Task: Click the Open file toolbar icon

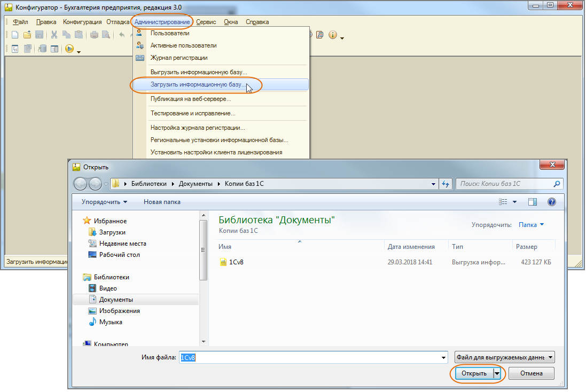Action: (27, 35)
